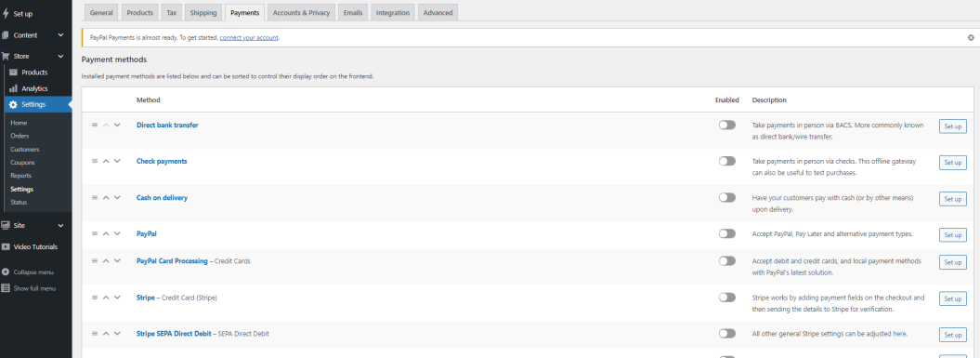Grab the drag handle for Direct bank transfer
This screenshot has height=358, width=980.
pos(95,126)
